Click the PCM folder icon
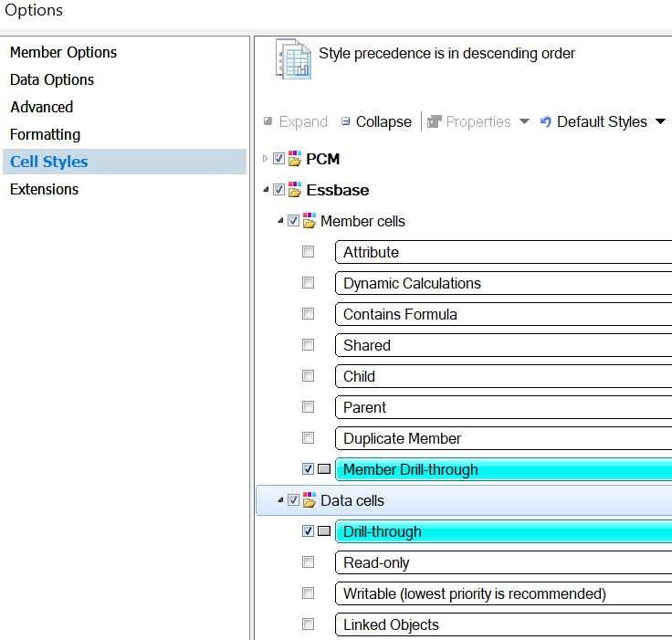 (x=294, y=159)
